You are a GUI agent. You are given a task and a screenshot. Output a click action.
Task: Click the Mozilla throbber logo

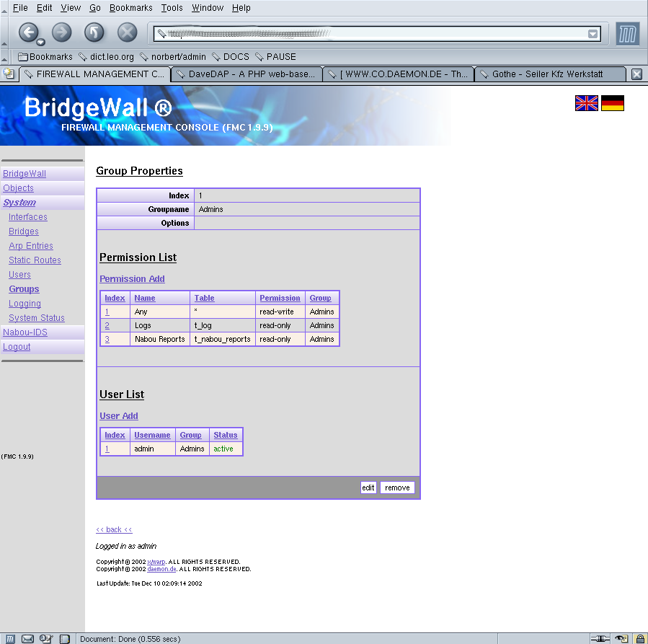coord(627,33)
